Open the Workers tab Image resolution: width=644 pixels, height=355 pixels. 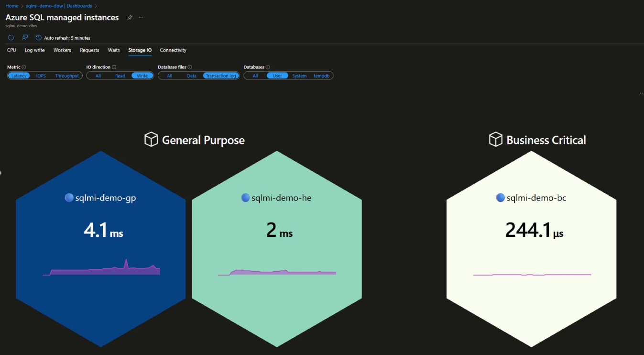62,50
